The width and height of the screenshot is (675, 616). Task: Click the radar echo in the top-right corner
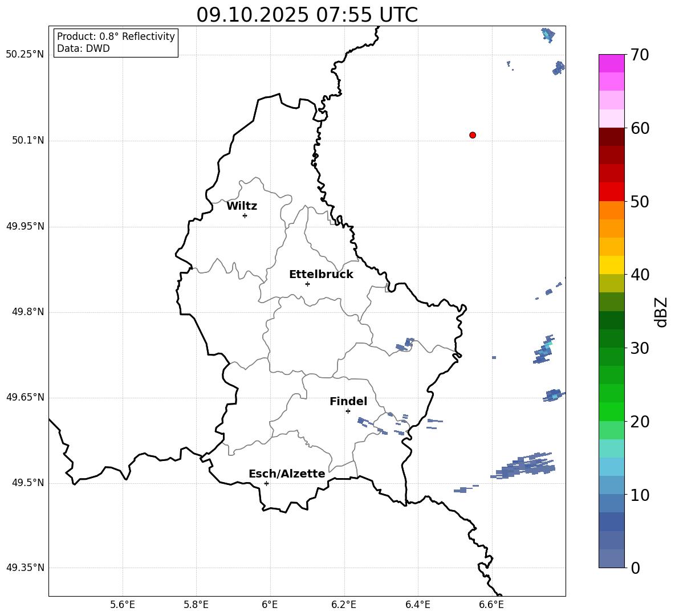point(548,35)
